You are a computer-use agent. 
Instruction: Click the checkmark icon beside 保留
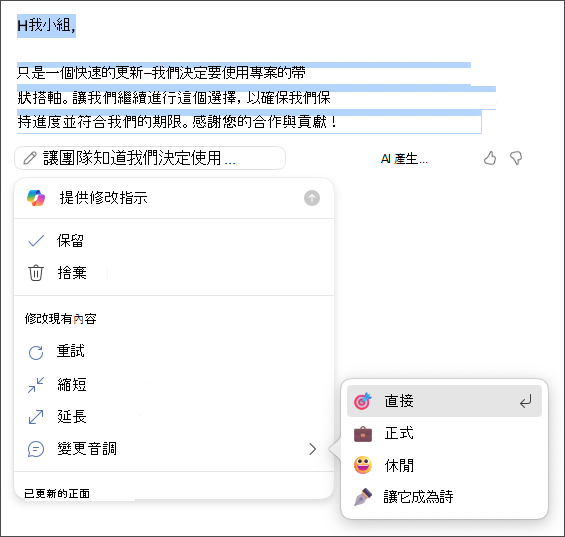36,241
